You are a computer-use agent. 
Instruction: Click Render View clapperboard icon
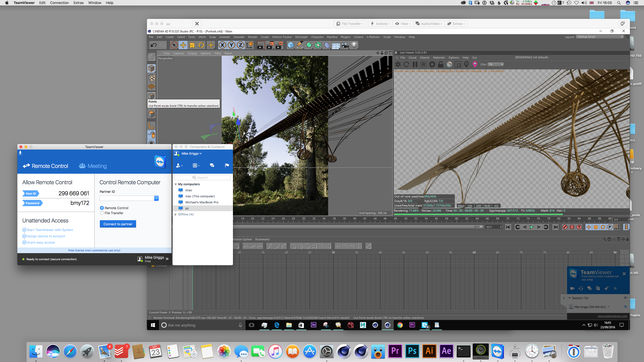pos(261,45)
